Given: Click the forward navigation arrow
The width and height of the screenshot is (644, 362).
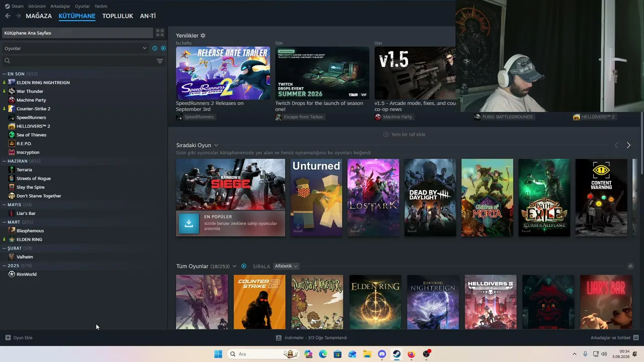Looking at the screenshot, I should click(x=18, y=16).
